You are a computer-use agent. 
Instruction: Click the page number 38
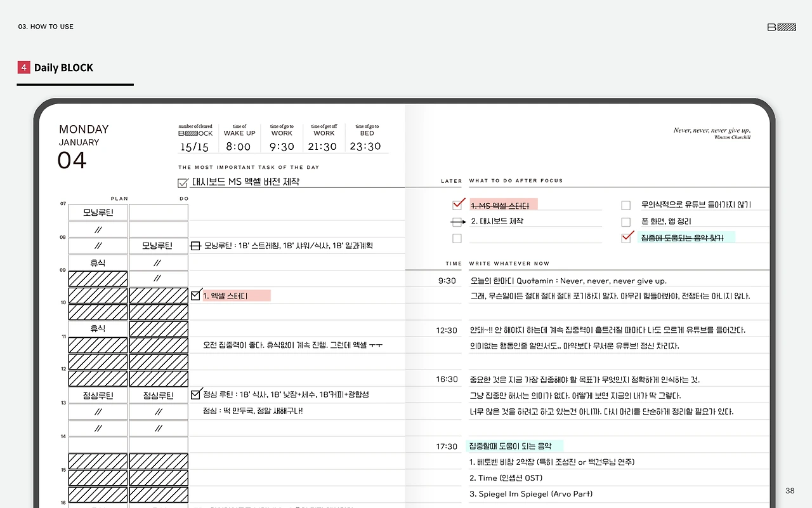tap(790, 491)
